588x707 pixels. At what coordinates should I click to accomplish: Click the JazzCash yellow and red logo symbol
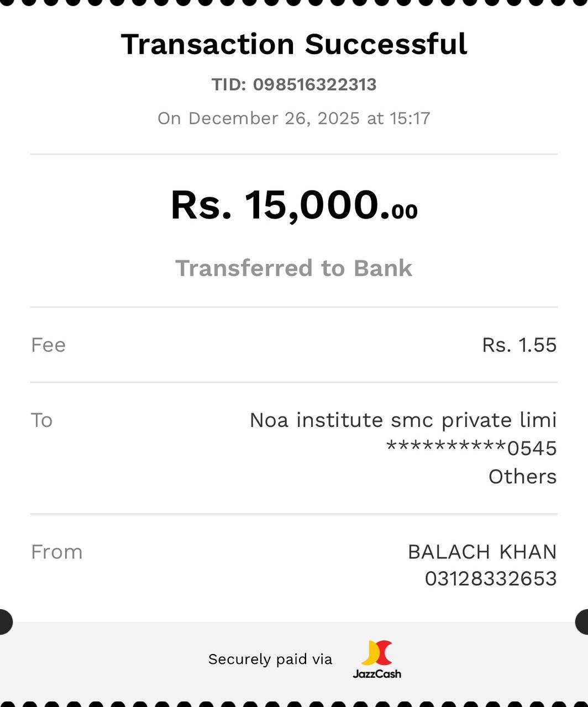pyautogui.click(x=377, y=653)
